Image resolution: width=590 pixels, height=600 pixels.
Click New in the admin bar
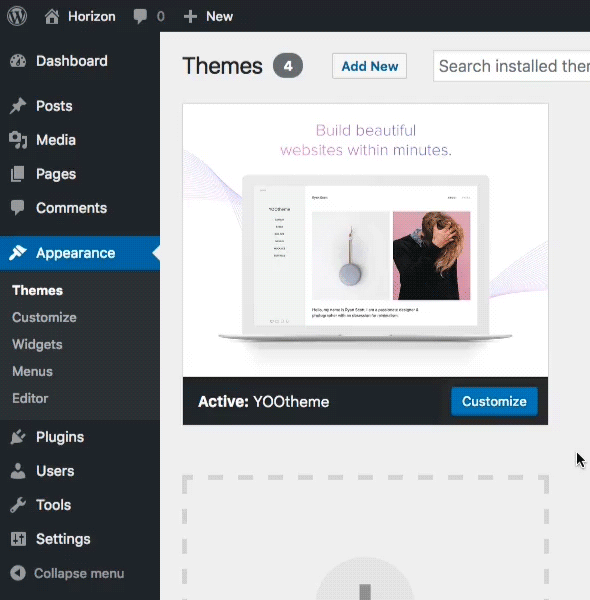(219, 16)
